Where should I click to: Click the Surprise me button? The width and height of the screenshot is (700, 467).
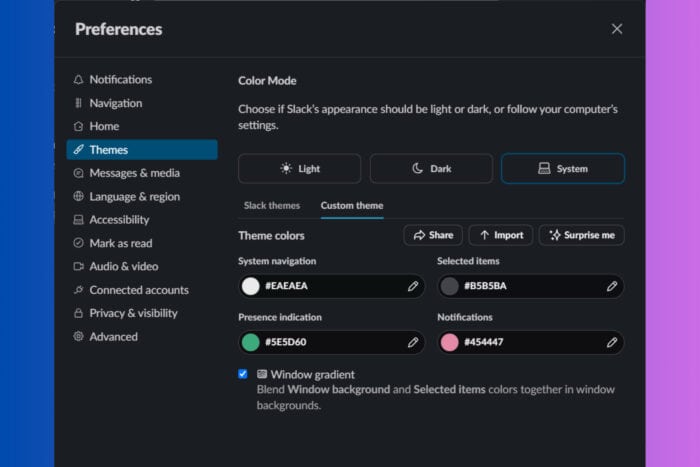[581, 235]
